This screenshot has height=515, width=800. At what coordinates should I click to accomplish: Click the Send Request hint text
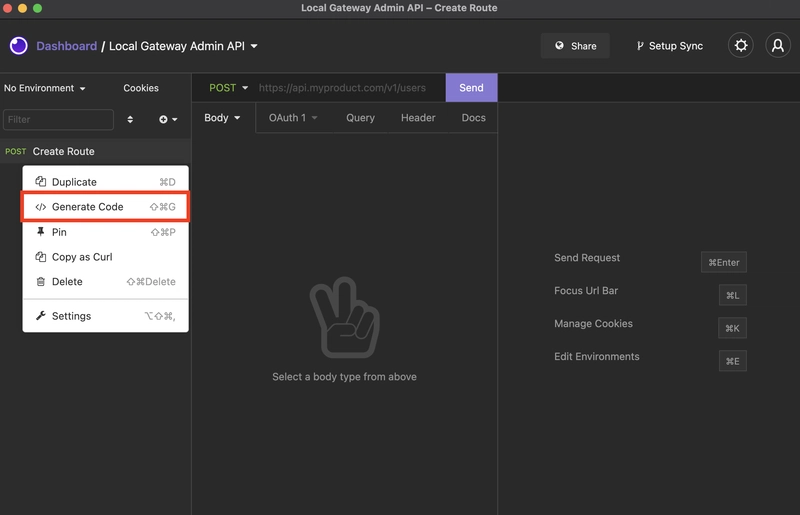(x=587, y=258)
